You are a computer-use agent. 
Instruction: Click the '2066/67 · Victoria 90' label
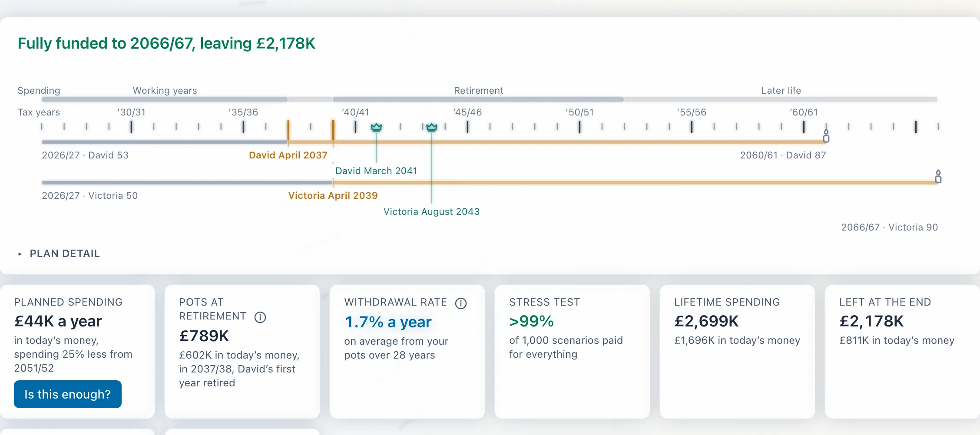point(890,227)
